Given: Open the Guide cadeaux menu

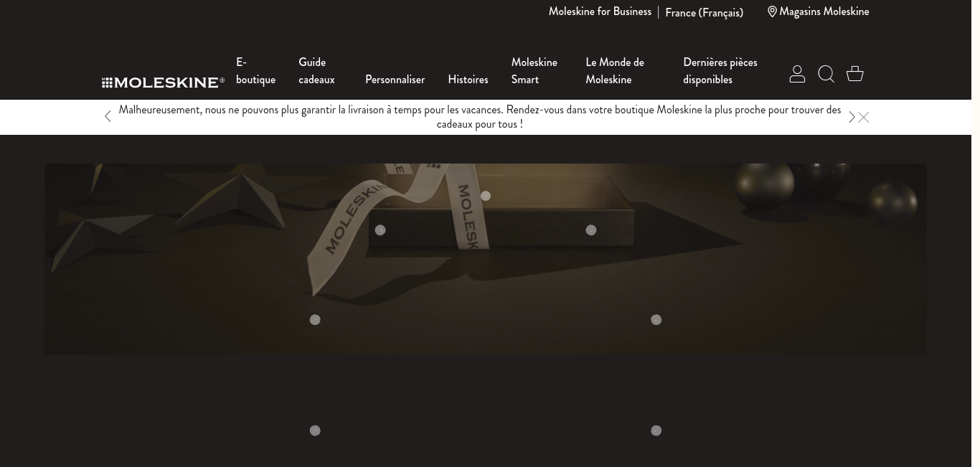Looking at the screenshot, I should (x=316, y=71).
